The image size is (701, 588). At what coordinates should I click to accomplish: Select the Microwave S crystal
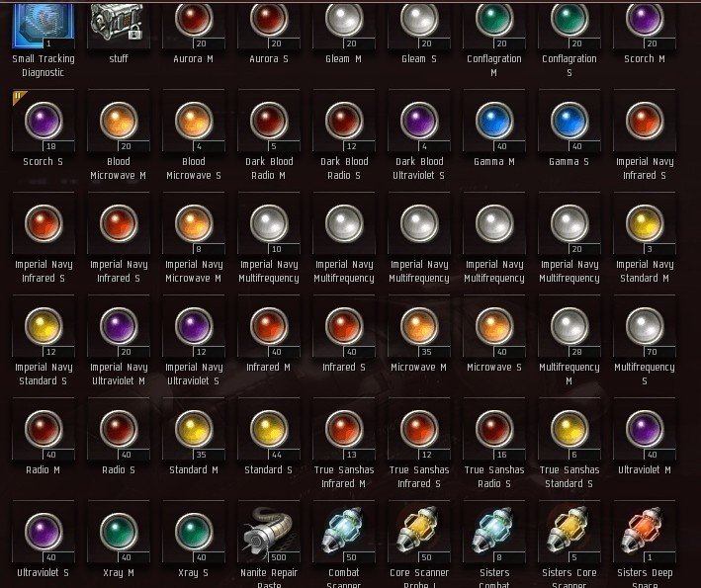point(494,326)
